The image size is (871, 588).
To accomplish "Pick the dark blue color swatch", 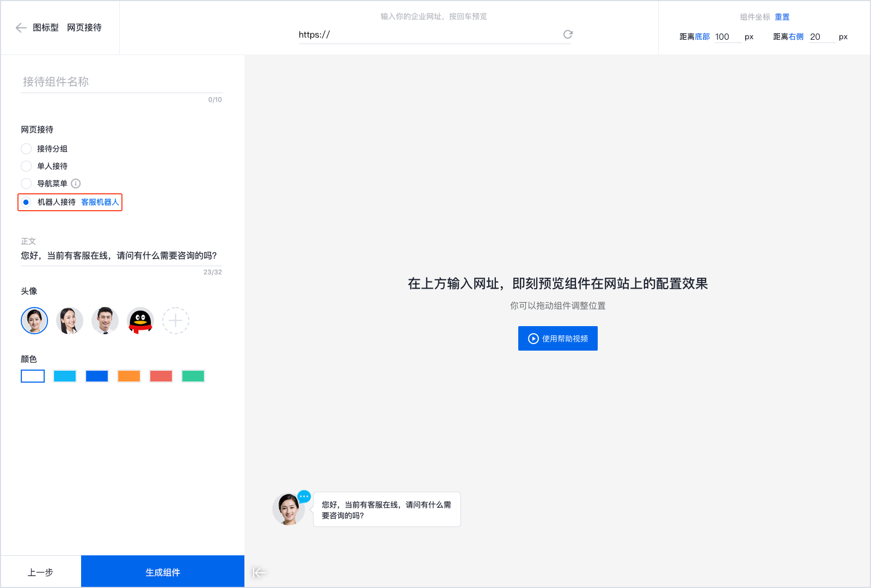I will pos(97,376).
